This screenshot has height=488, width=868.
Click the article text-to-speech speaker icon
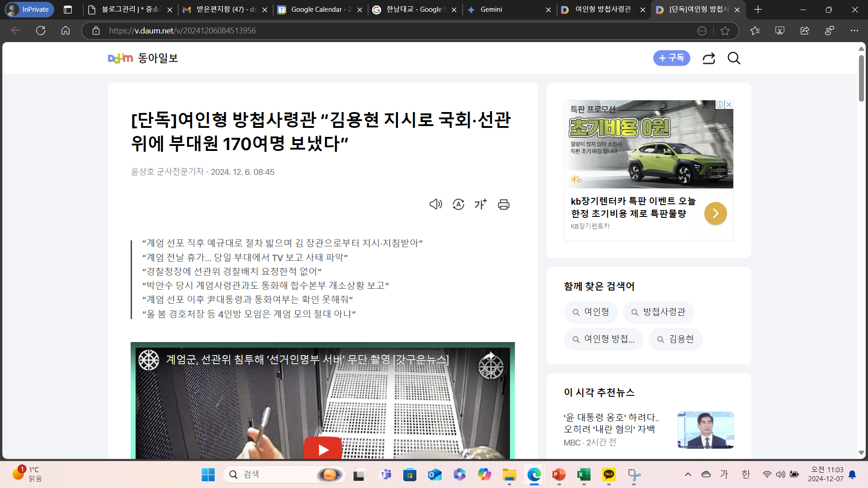pos(435,204)
